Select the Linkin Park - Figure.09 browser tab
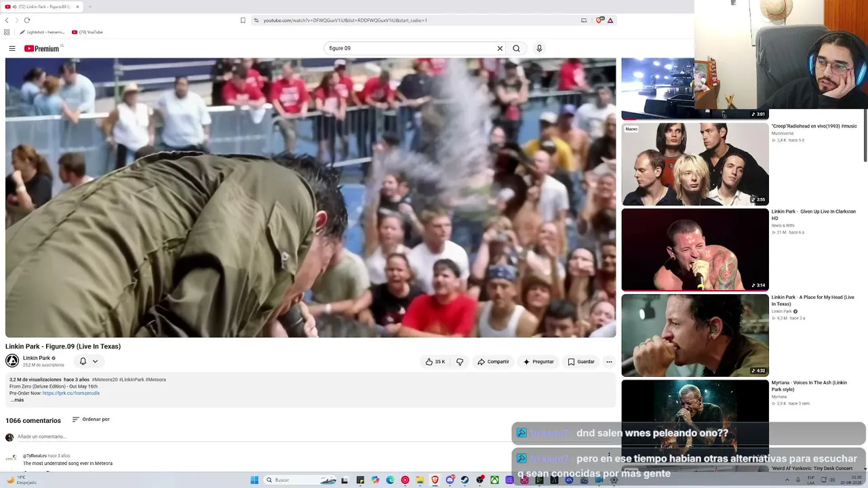This screenshot has width=868, height=488. click(x=42, y=7)
